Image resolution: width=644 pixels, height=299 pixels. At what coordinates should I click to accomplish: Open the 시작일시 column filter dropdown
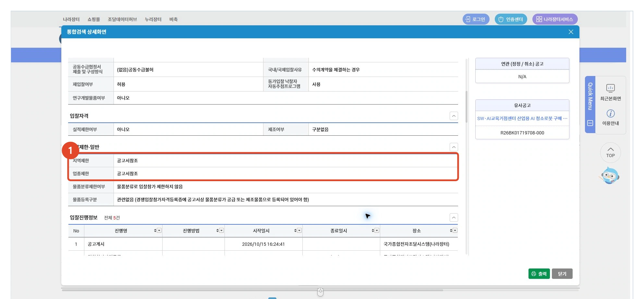click(299, 230)
